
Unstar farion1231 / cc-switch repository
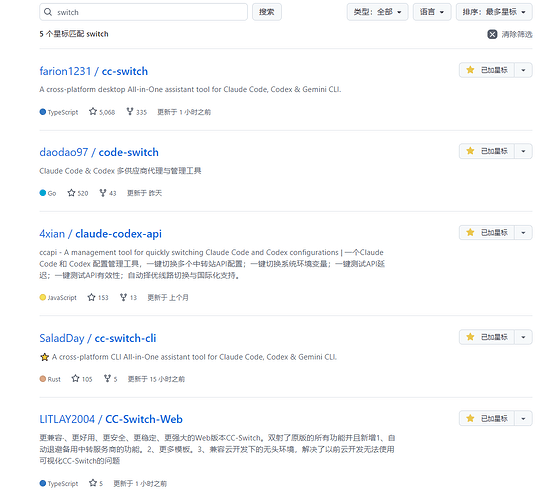click(486, 70)
